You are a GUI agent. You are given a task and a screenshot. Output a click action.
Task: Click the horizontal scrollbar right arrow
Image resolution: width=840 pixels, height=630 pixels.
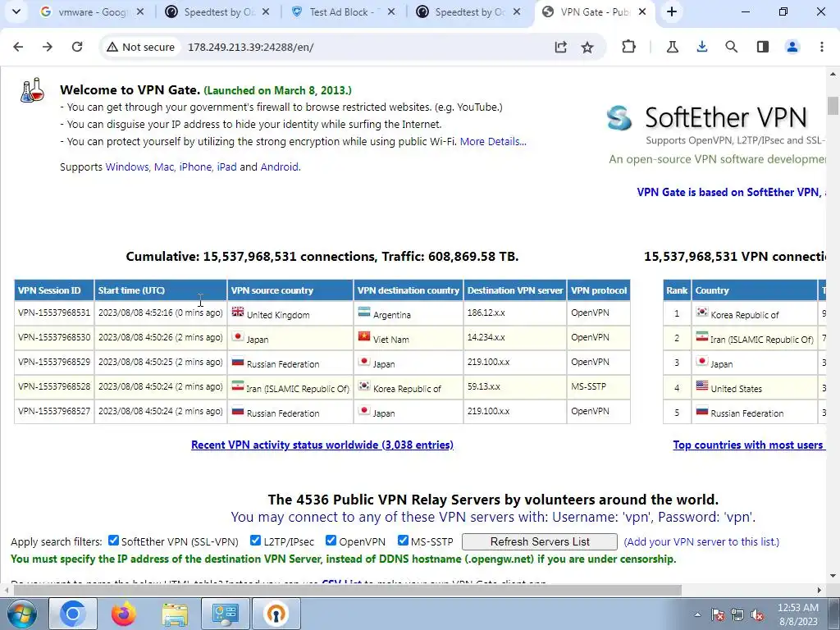click(x=819, y=591)
